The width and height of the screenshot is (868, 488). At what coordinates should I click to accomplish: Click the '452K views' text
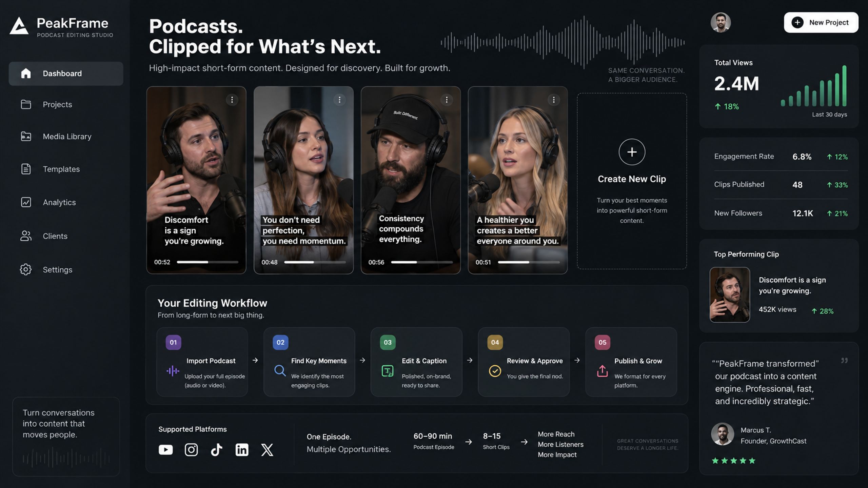(777, 309)
